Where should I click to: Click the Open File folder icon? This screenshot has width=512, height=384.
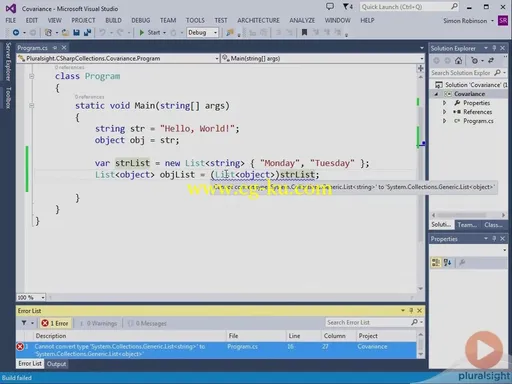[66, 32]
